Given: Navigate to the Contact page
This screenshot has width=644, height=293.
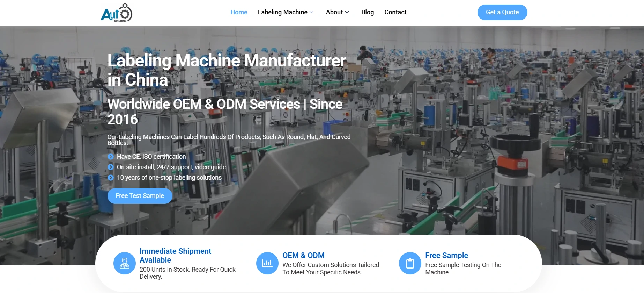Looking at the screenshot, I should click(395, 12).
